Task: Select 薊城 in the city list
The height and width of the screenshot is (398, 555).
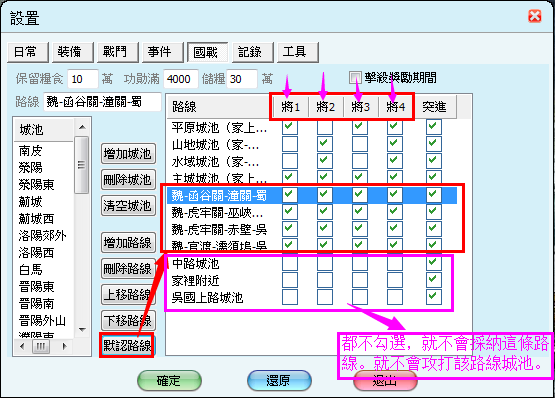Action: click(x=30, y=201)
